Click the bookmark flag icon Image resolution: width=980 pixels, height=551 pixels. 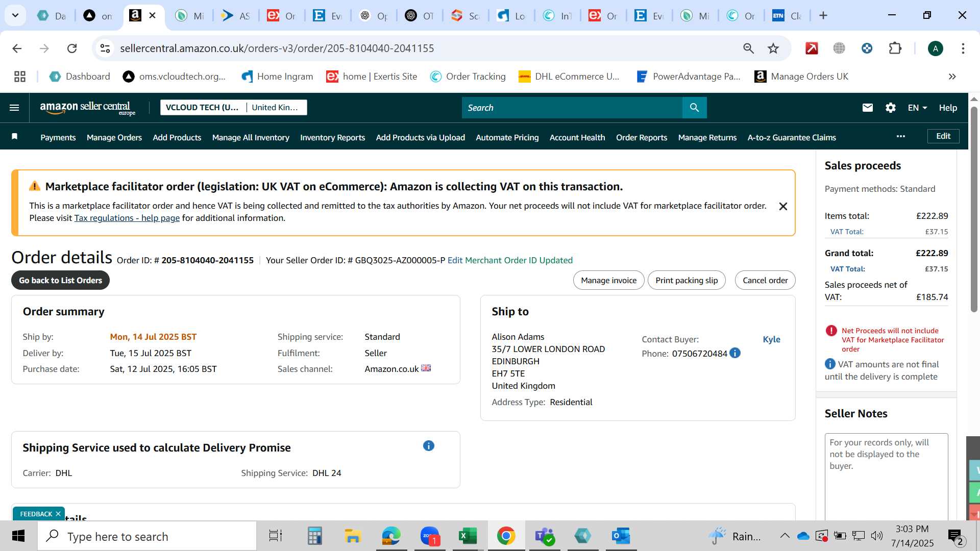click(15, 137)
